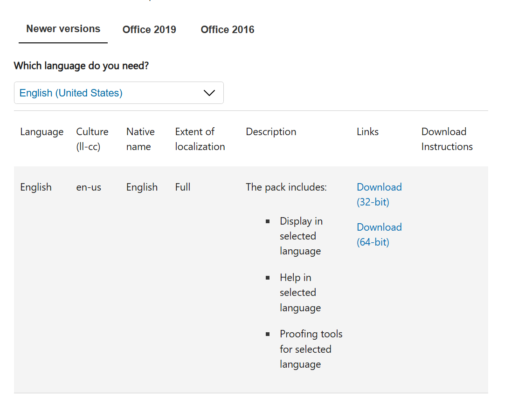The height and width of the screenshot is (411, 532).
Task: Click the Download Instructions column header
Action: pyautogui.click(x=447, y=139)
